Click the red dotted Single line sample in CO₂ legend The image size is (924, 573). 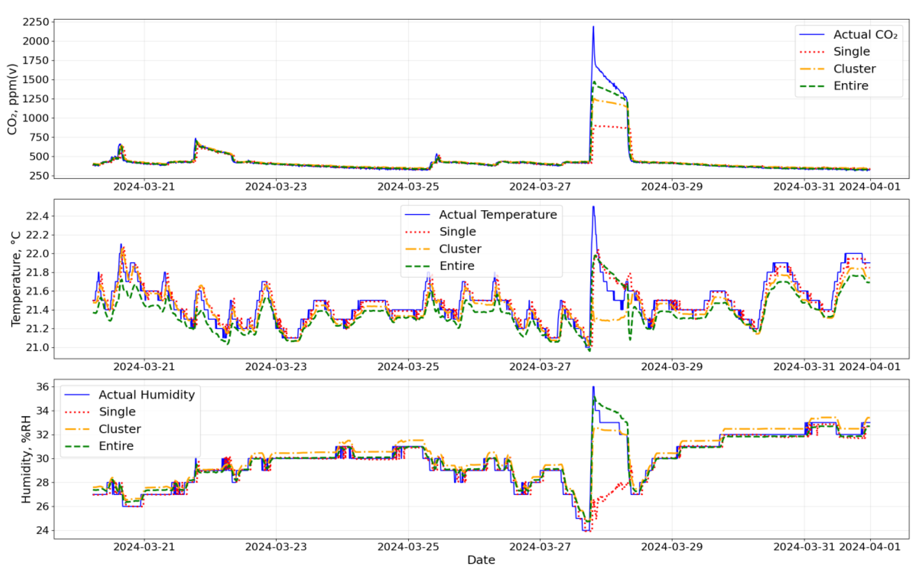(x=812, y=51)
